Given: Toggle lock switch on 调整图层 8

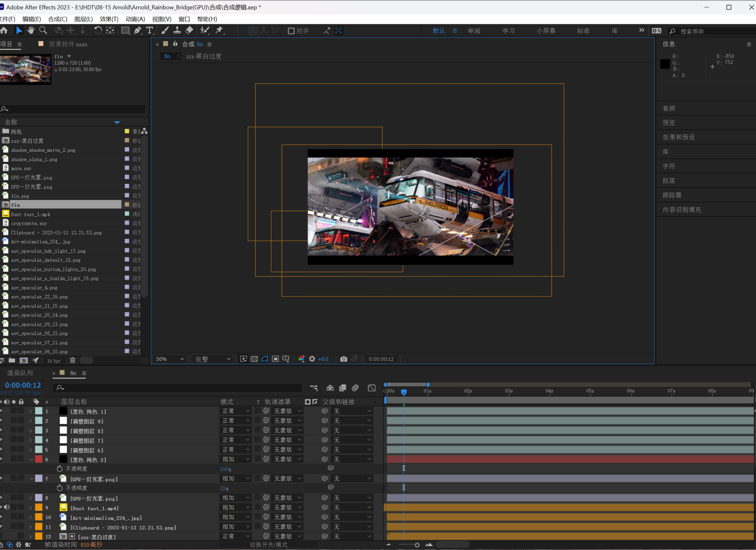Looking at the screenshot, I should (21, 431).
